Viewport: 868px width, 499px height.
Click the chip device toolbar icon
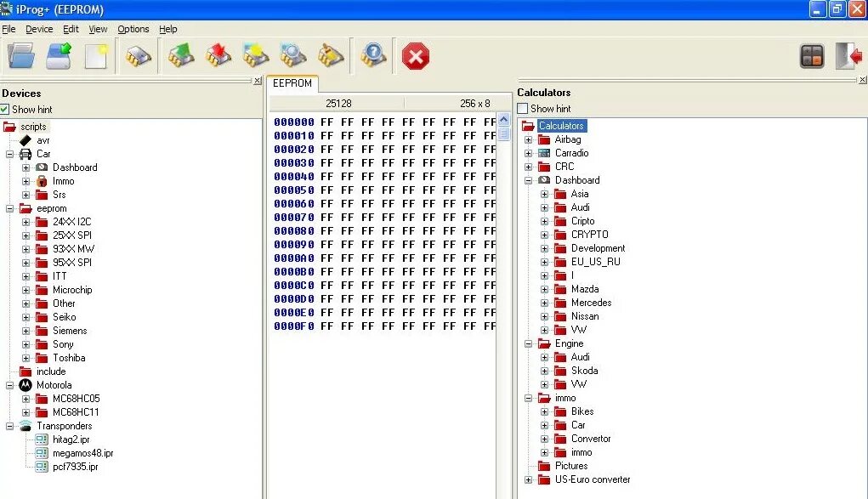(139, 56)
